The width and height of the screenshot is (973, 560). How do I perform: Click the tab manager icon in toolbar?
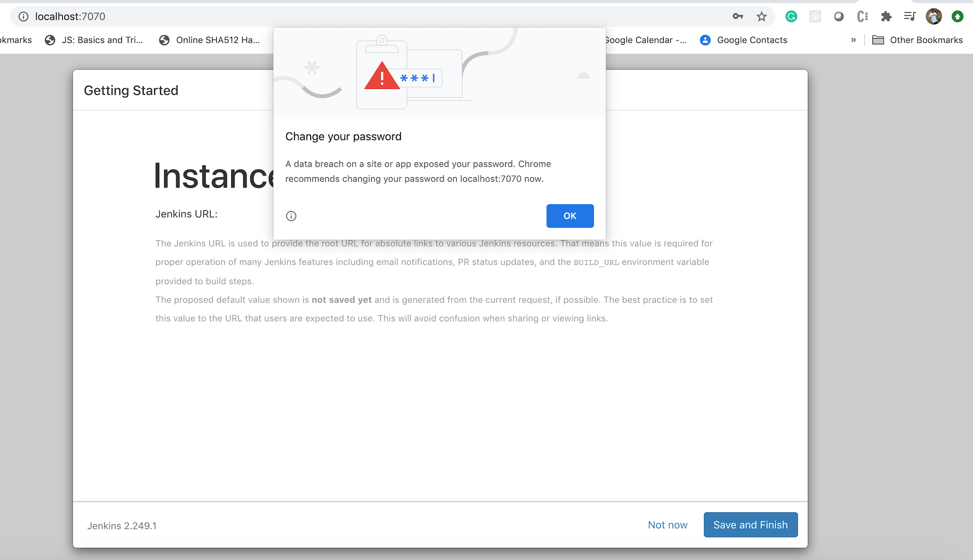[910, 16]
